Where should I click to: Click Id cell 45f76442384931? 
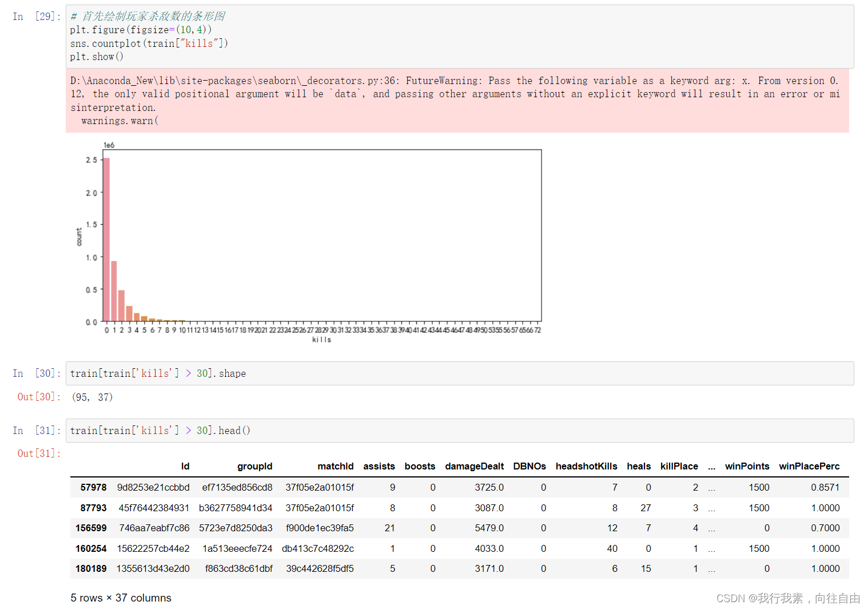154,508
